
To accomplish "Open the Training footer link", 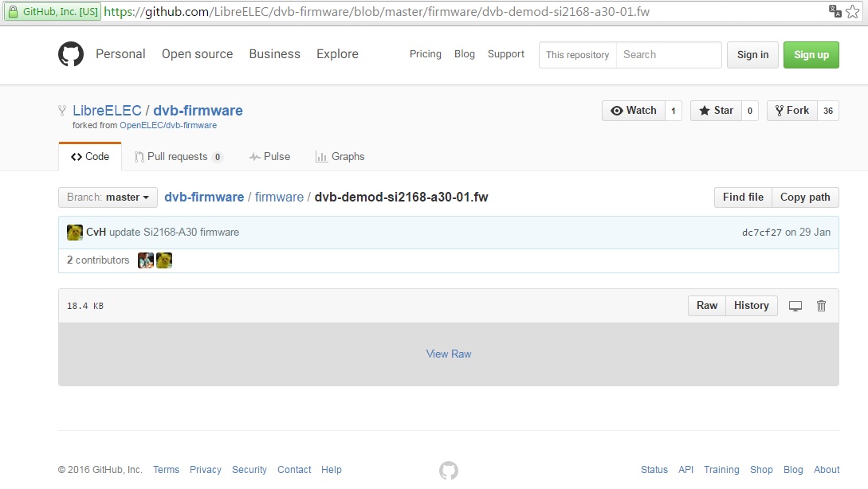I will pos(721,470).
